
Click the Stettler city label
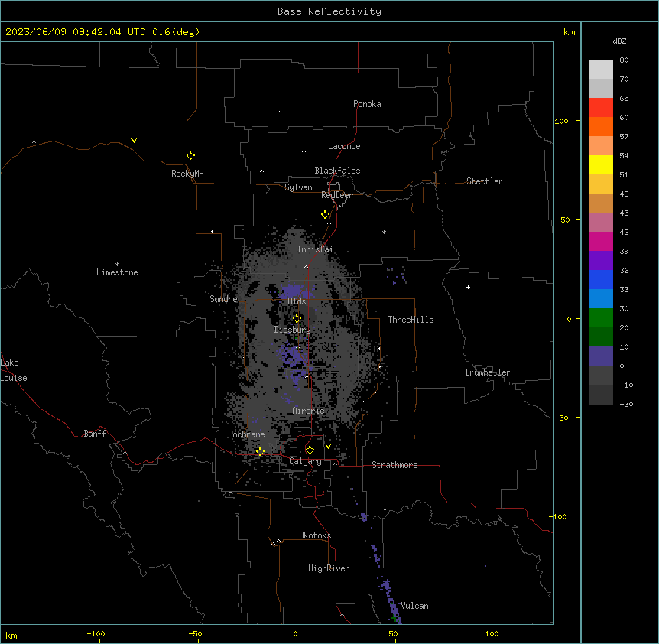(x=485, y=181)
